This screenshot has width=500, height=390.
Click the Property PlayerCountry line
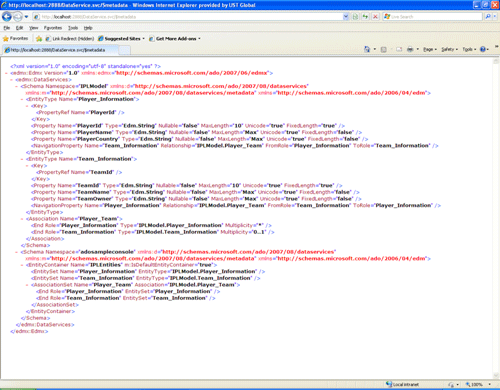199,139
